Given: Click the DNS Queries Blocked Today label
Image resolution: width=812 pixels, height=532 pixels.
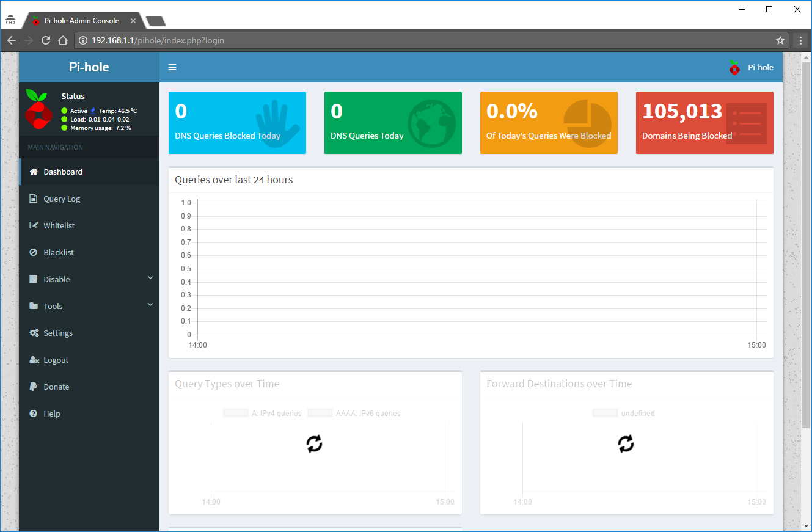Looking at the screenshot, I should [x=228, y=136].
